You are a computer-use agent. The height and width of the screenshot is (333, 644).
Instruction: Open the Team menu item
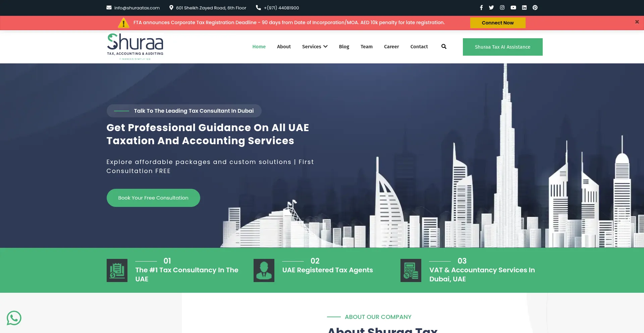click(367, 47)
